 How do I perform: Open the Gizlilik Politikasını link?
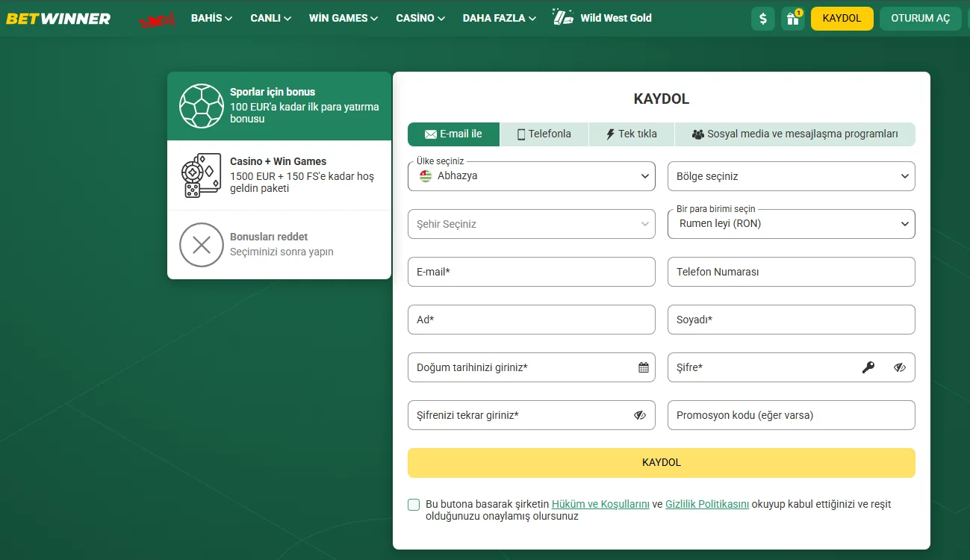pyautogui.click(x=707, y=504)
